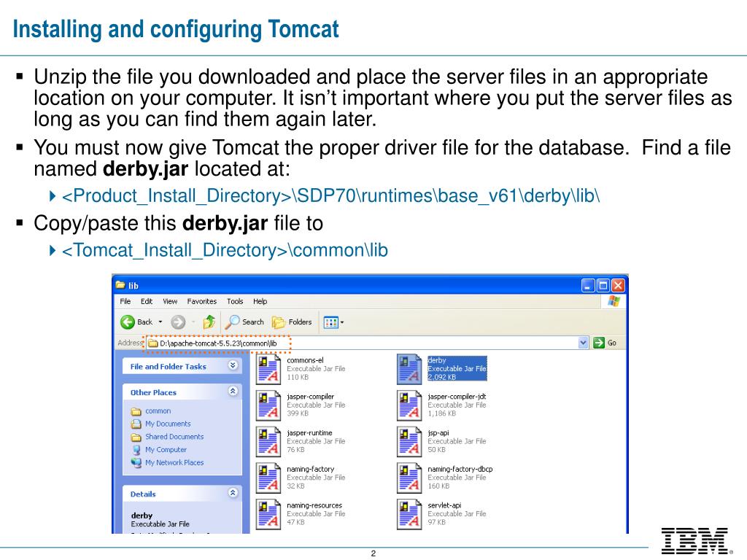Click the green Go button
This screenshot has height=560, width=747.
coord(605,343)
